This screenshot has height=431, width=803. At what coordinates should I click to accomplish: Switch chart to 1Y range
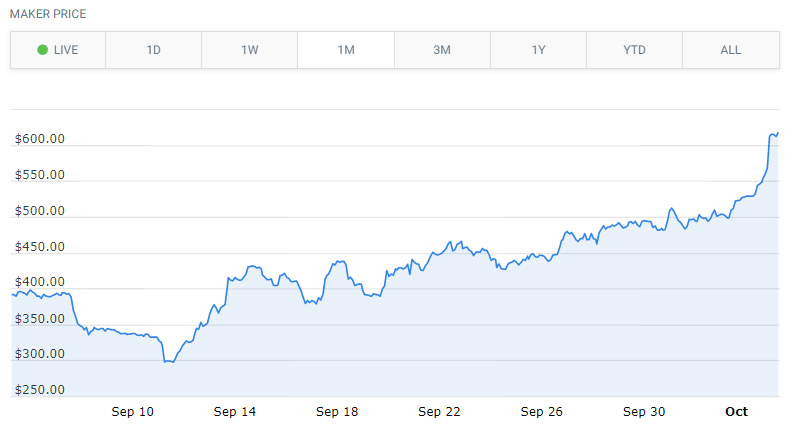pos(538,50)
